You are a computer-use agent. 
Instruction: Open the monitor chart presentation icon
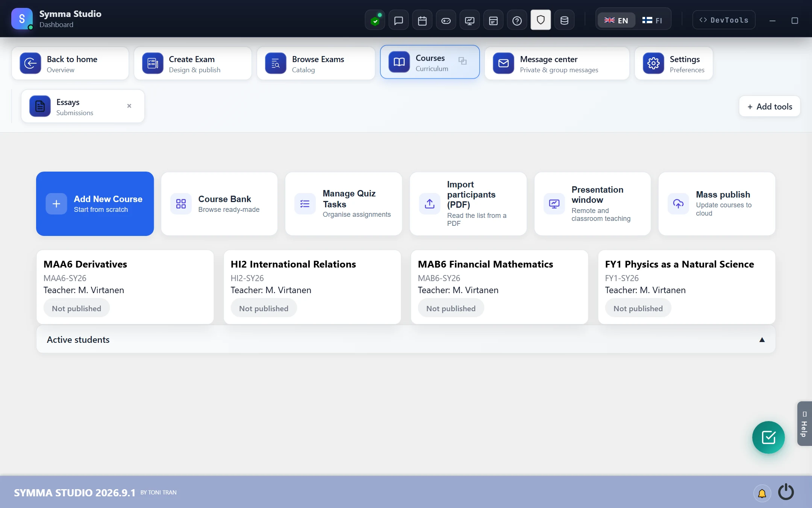coord(470,20)
